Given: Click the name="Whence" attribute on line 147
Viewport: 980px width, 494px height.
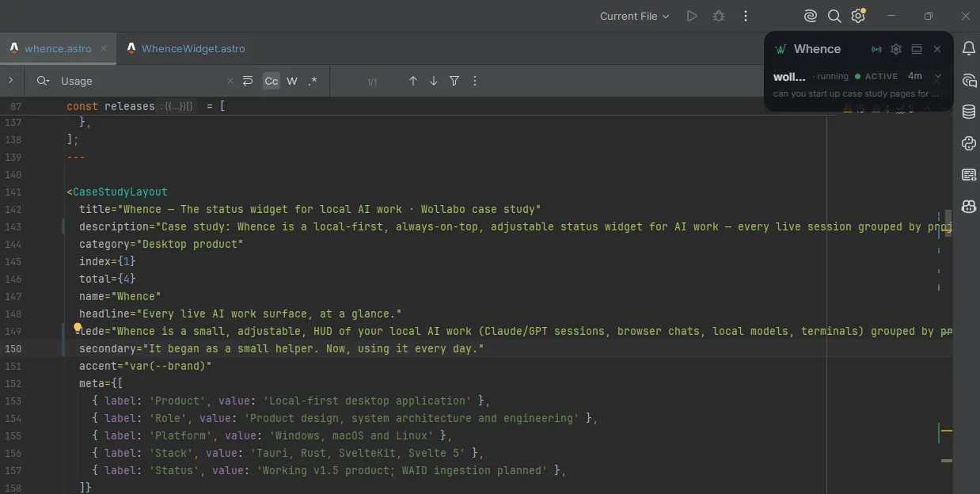Looking at the screenshot, I should (120, 296).
